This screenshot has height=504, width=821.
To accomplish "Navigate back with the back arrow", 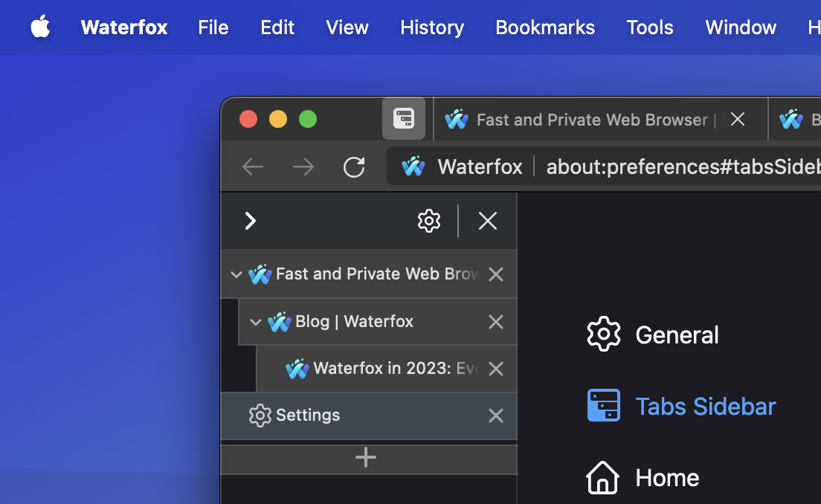I will (x=252, y=167).
